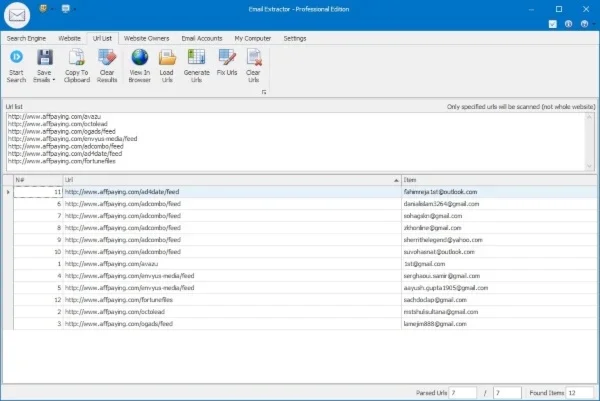Click the Url list scrollbar down arrow
This screenshot has height=401, width=600.
[x=589, y=166]
